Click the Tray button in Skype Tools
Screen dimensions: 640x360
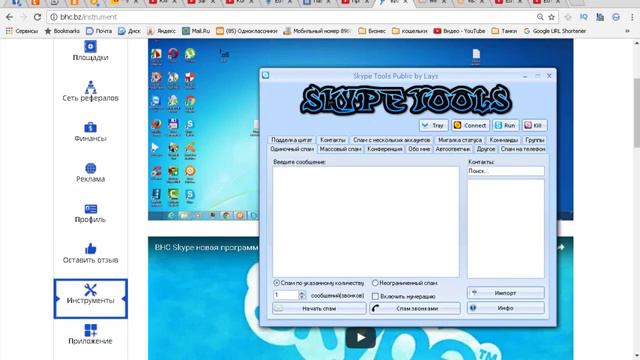coord(433,125)
